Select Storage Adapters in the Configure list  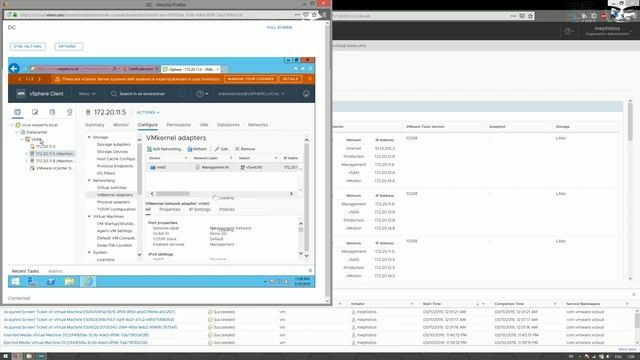[x=113, y=144]
